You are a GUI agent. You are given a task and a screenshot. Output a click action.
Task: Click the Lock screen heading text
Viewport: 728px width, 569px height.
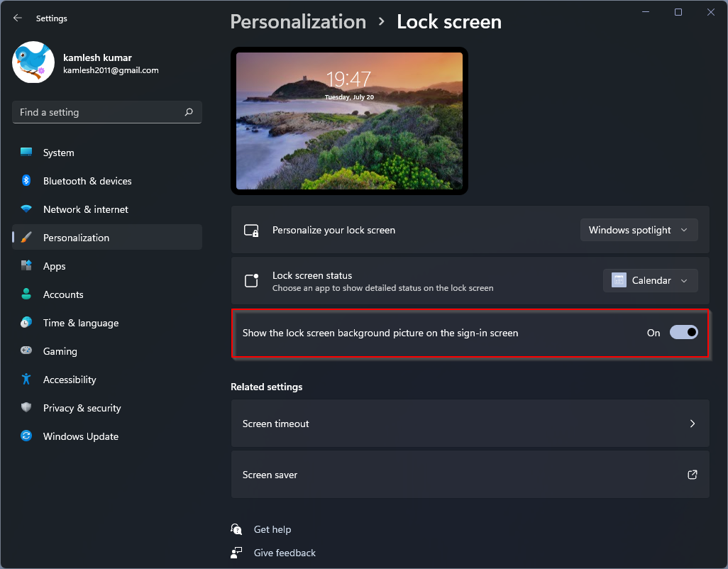[449, 22]
